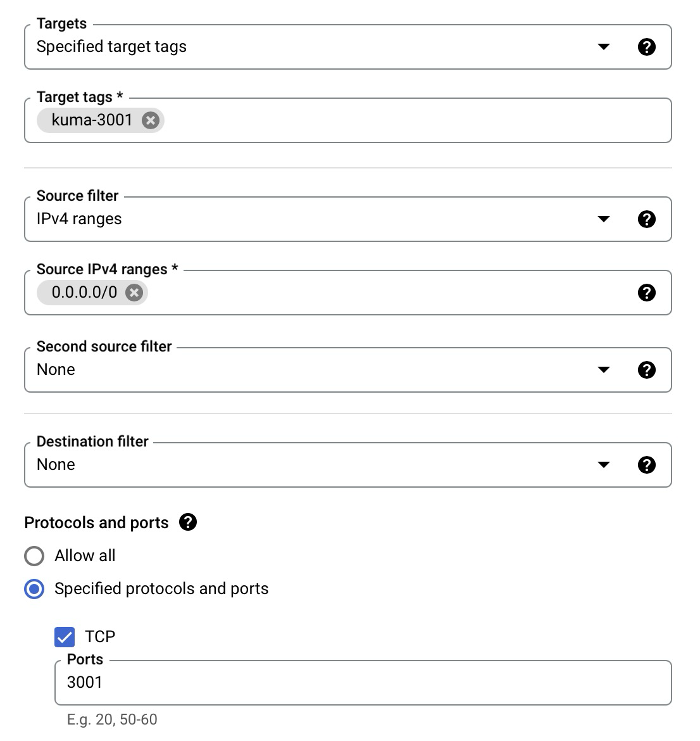Viewport: 700px width, 741px height.
Task: Open the Second source filter dropdown
Action: [x=604, y=369]
